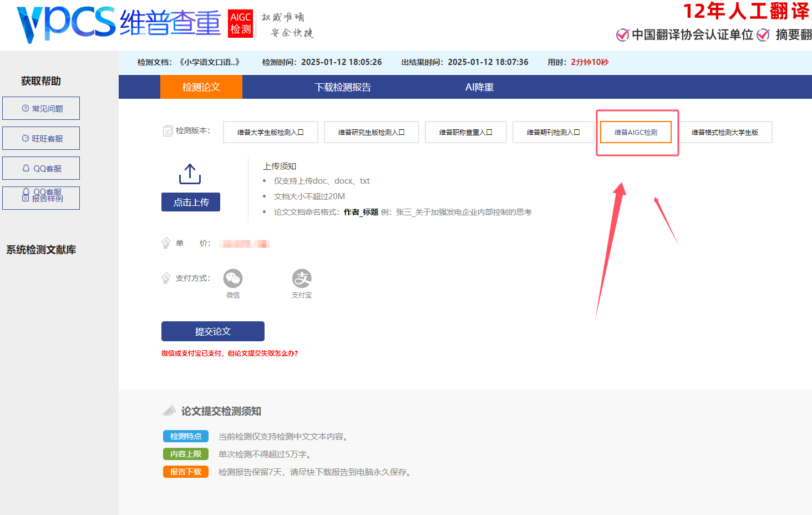Click the 当前检测仅支持检测中文文本内容 text
This screenshot has width=812, height=515.
[285, 436]
